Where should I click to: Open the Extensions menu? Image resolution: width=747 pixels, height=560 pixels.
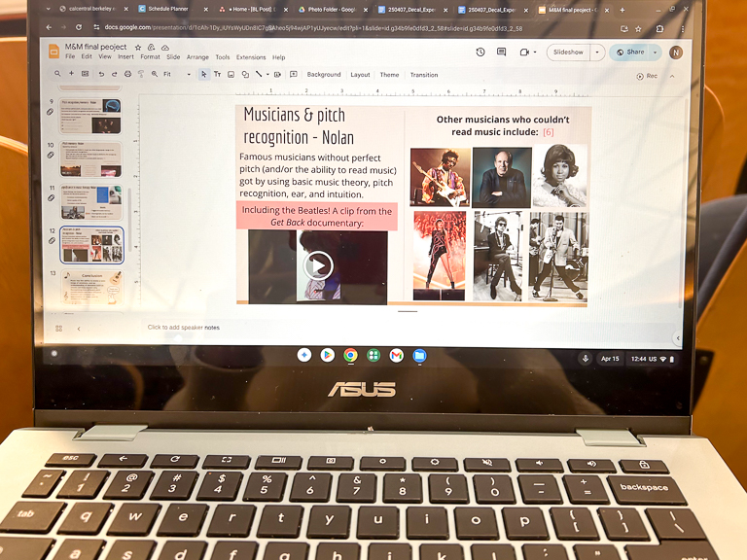pos(251,57)
